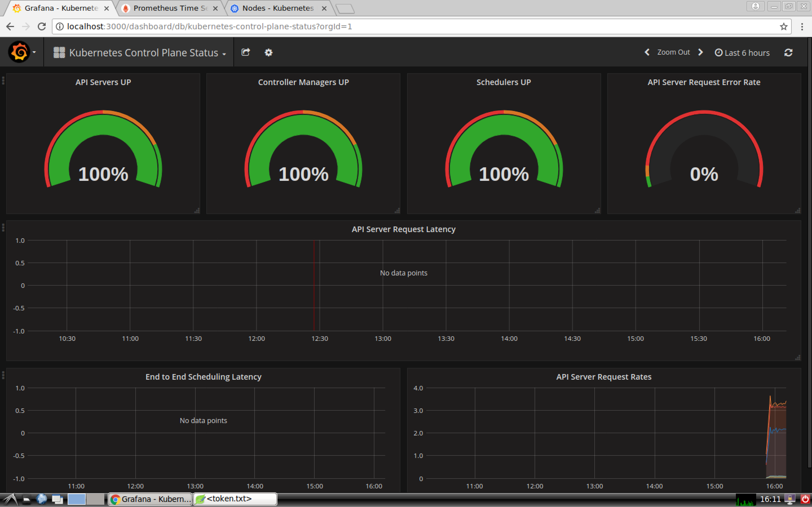Open Chrome three-dot menu

click(802, 26)
